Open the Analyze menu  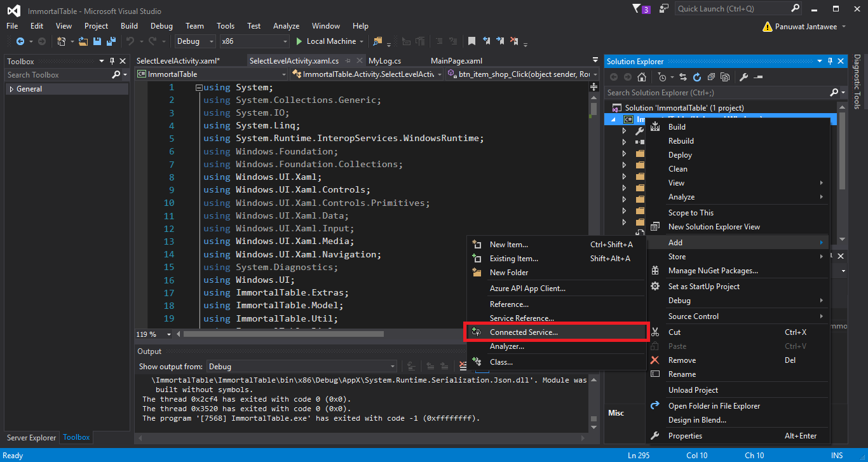point(286,26)
